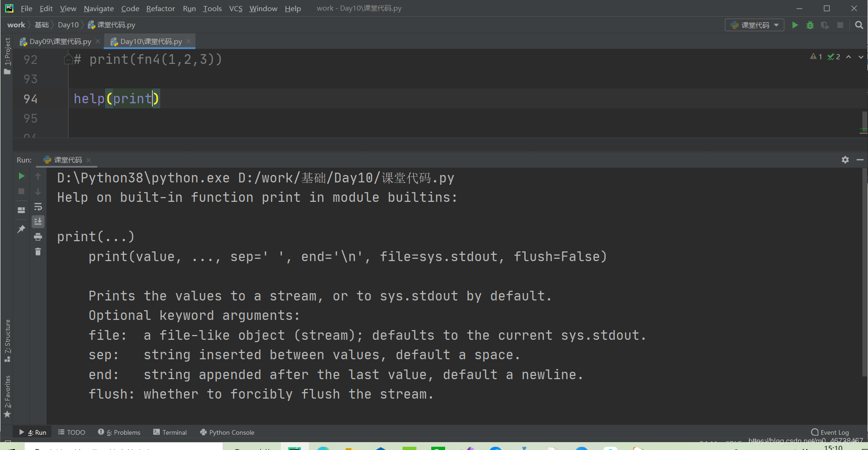Viewport: 868px width, 450px height.
Task: Open the Refactor menu
Action: [x=160, y=8]
